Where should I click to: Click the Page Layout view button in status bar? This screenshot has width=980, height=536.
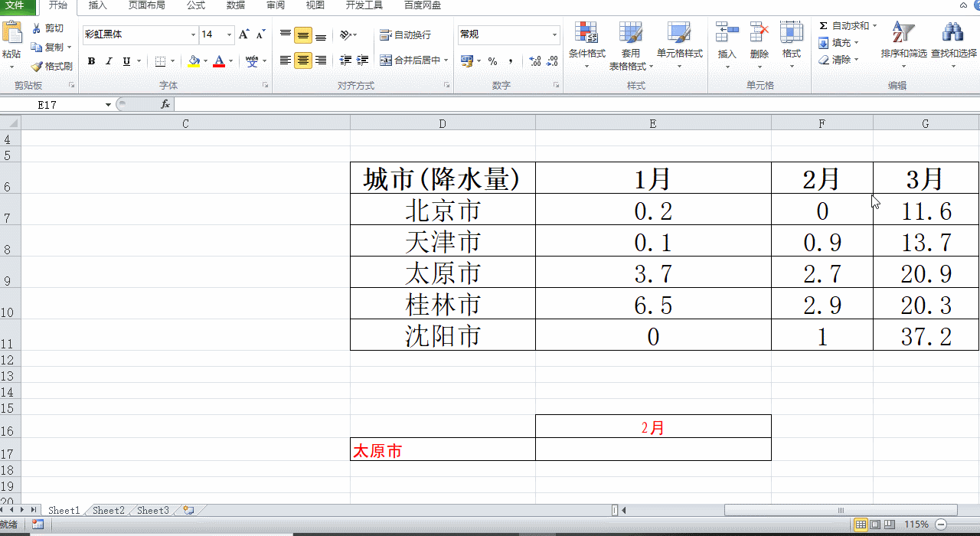coord(875,525)
